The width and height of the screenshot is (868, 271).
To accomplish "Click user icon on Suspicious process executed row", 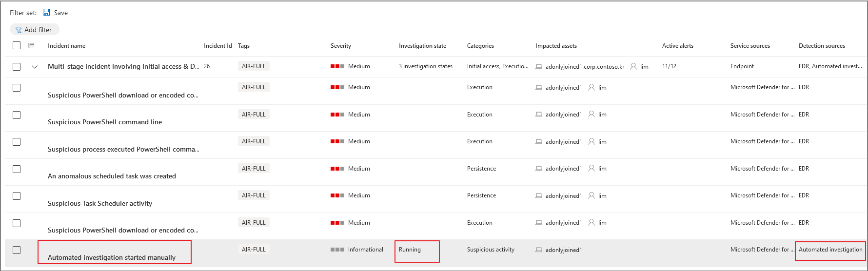I will [x=592, y=141].
